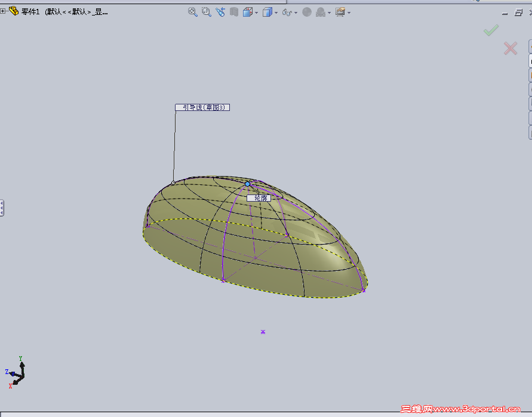
Task: Open the View Orientation cube icon
Action: (x=248, y=12)
